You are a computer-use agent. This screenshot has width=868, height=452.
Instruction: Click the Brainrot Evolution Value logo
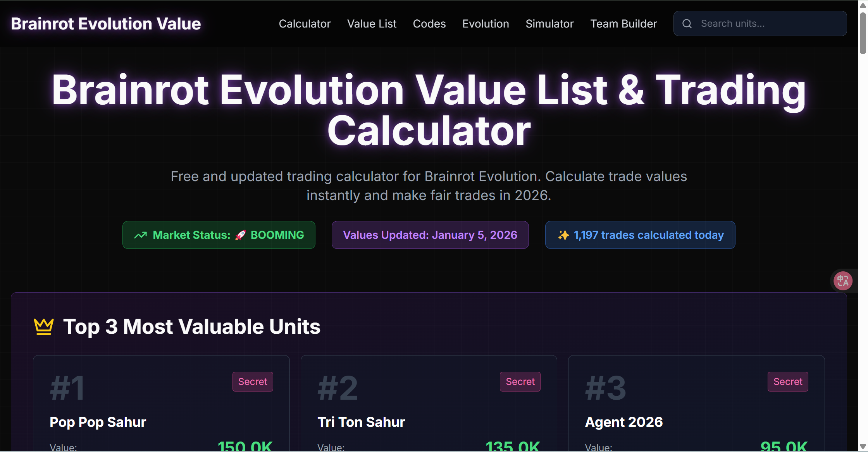click(106, 23)
